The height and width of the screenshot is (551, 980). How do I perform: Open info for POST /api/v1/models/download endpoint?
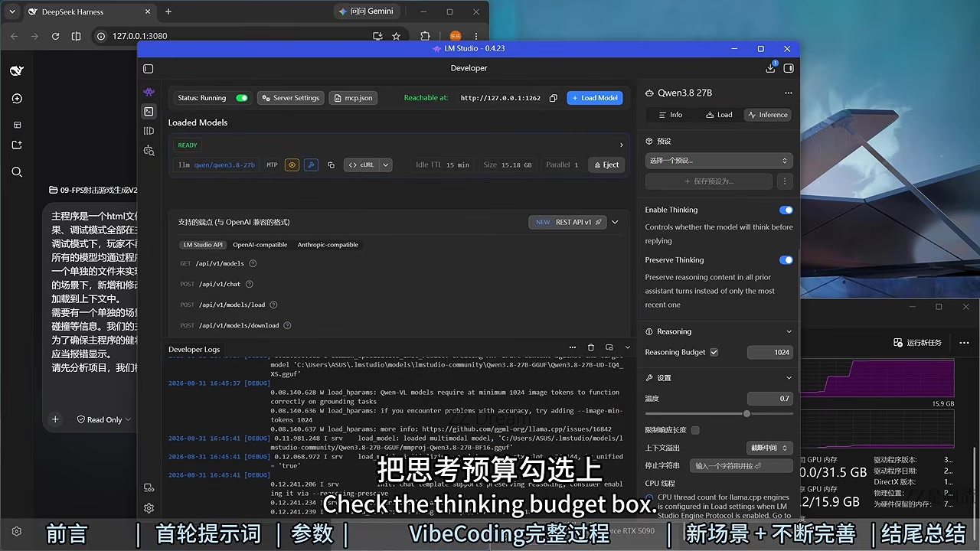click(x=287, y=325)
